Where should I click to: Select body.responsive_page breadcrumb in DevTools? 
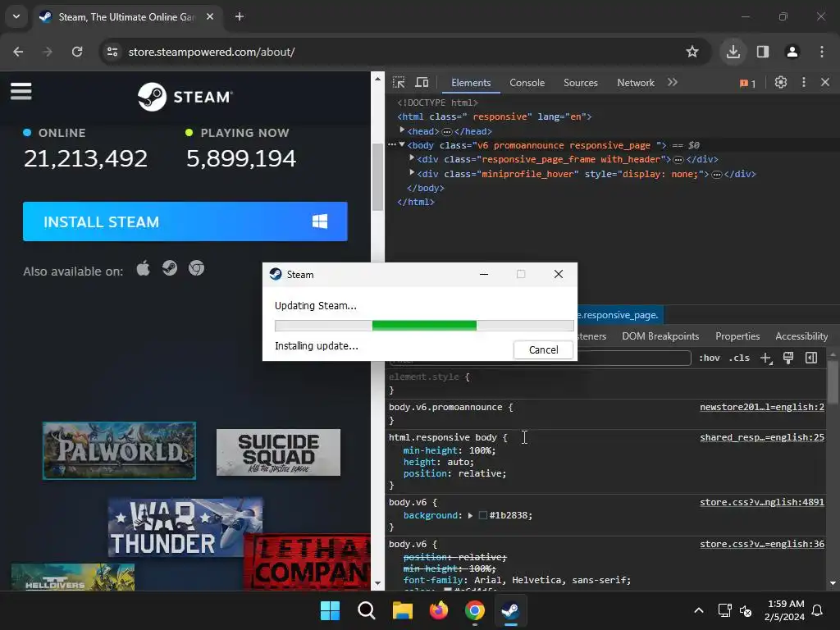tap(620, 315)
